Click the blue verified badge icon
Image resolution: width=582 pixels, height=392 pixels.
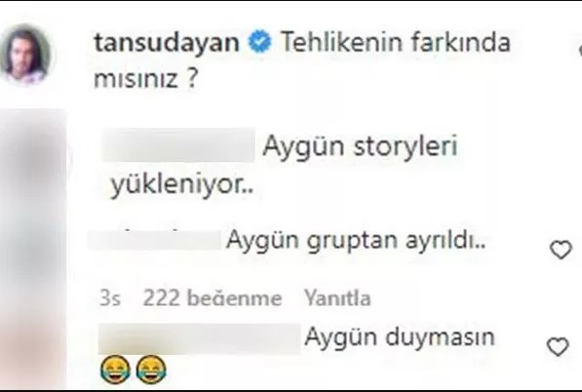click(x=260, y=41)
